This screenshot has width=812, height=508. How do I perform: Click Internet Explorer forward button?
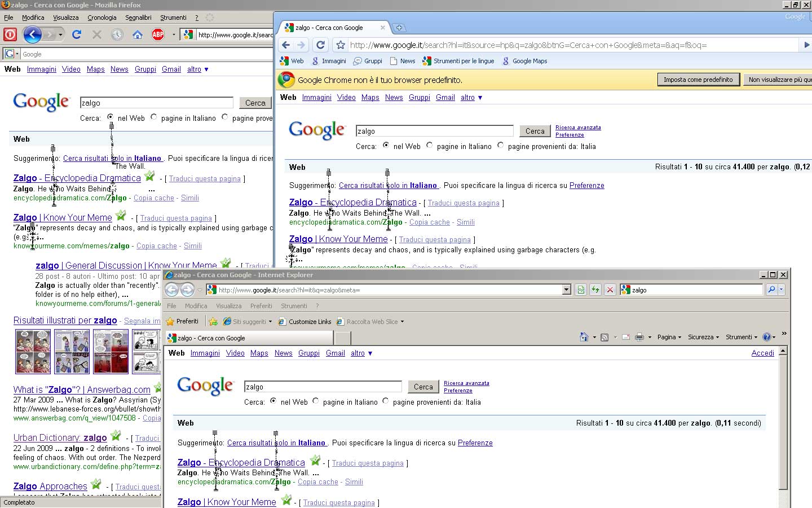(188, 290)
